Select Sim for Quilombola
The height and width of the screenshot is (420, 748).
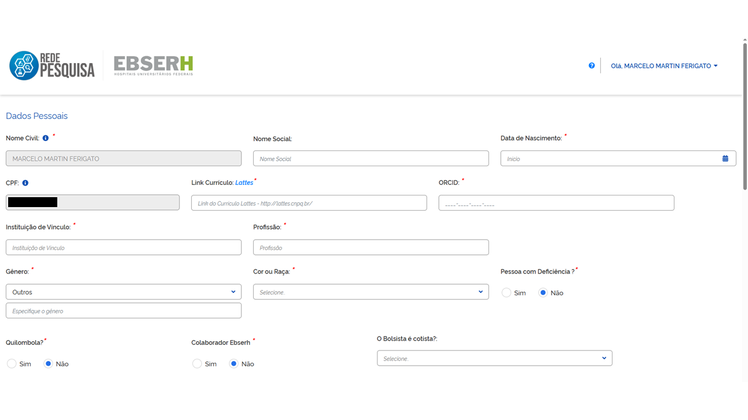[11, 364]
